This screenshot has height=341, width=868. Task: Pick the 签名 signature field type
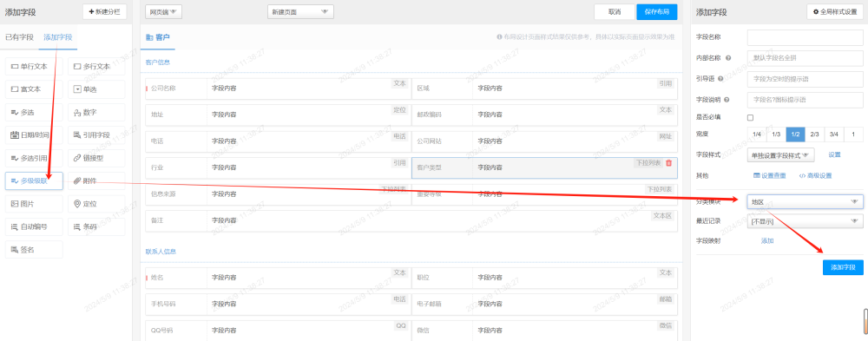click(34, 250)
